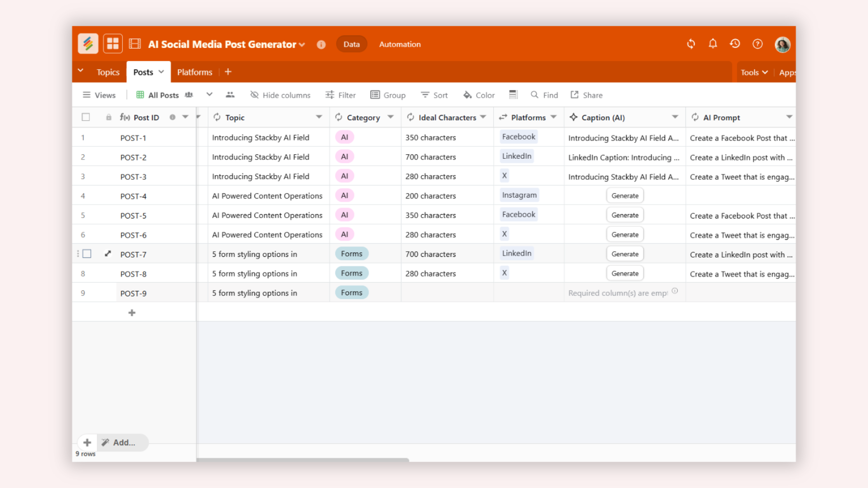Screen dimensions: 868x488
Task: Open the row height icon in toolbar
Action: click(513, 95)
